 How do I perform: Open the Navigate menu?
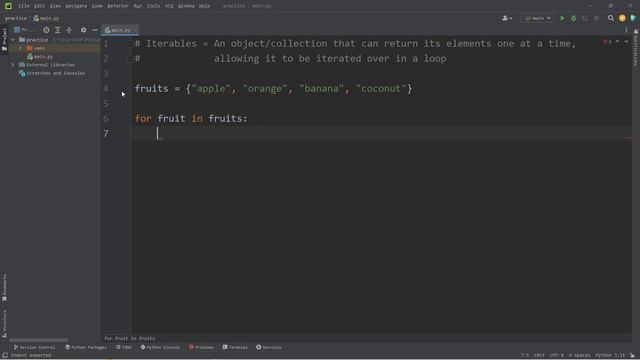point(76,6)
